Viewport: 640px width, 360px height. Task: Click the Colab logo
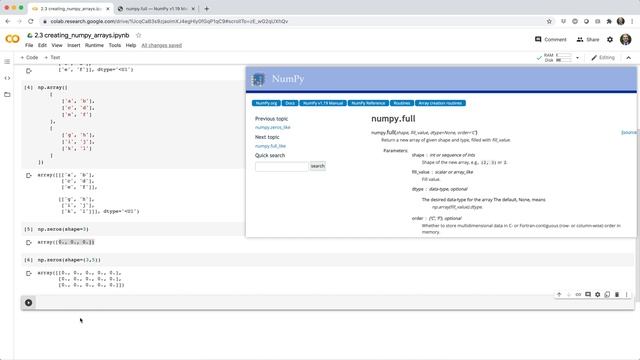pos(12,39)
